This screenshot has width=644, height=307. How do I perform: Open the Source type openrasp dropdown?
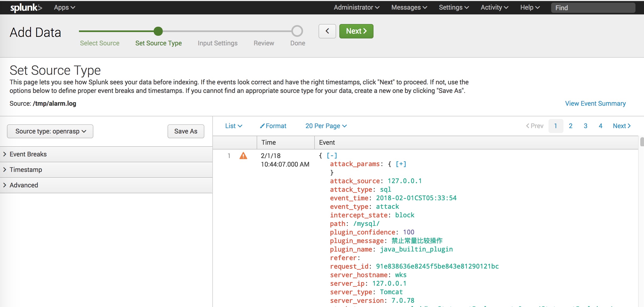click(50, 131)
